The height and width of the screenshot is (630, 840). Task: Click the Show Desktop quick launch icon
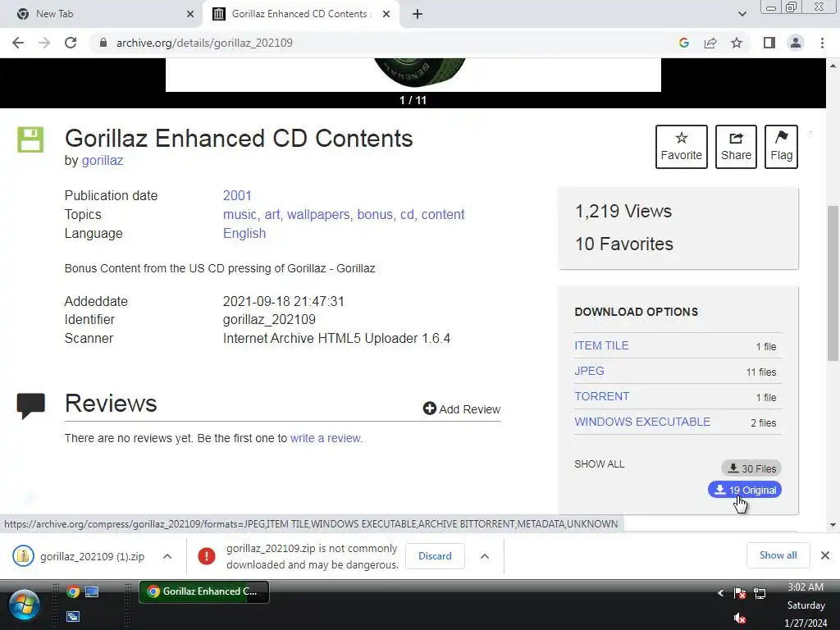tap(92, 591)
